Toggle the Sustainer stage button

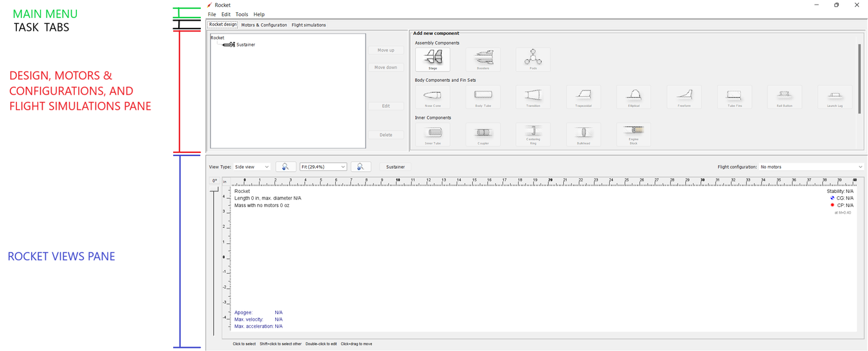(x=395, y=166)
